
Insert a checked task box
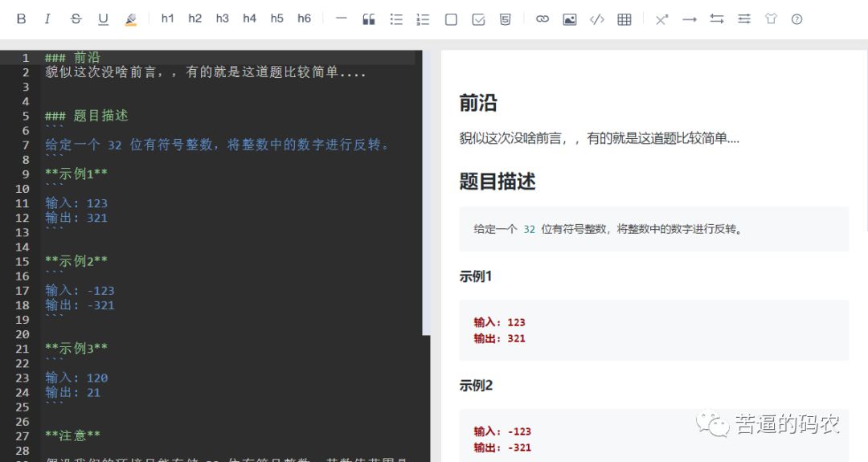tap(478, 19)
